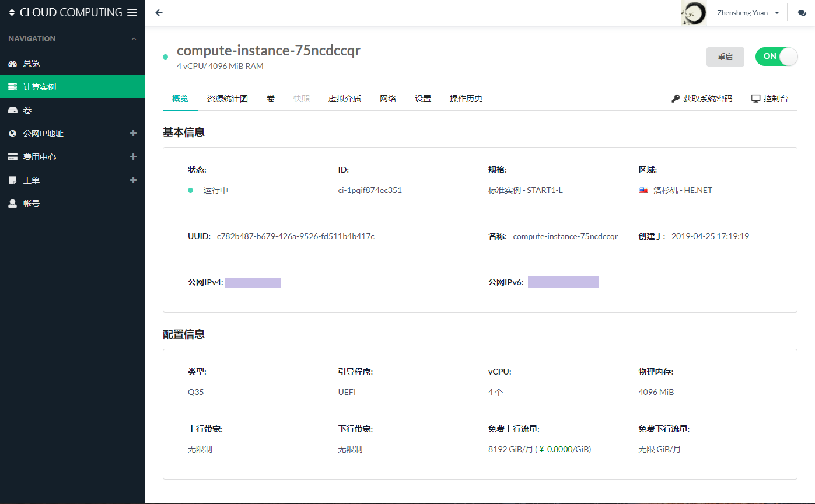Click the monitor icon for console

756,99
